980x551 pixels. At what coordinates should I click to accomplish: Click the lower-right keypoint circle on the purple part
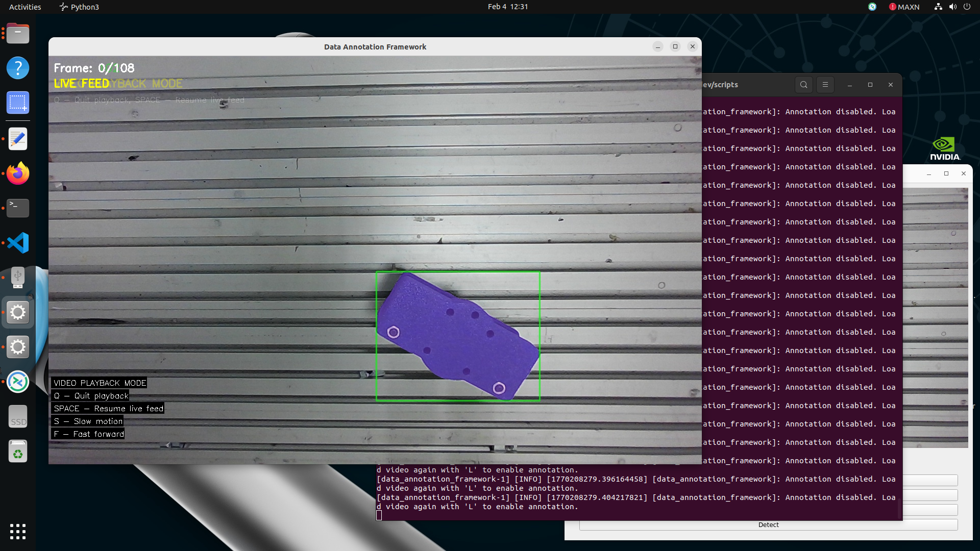pos(499,388)
